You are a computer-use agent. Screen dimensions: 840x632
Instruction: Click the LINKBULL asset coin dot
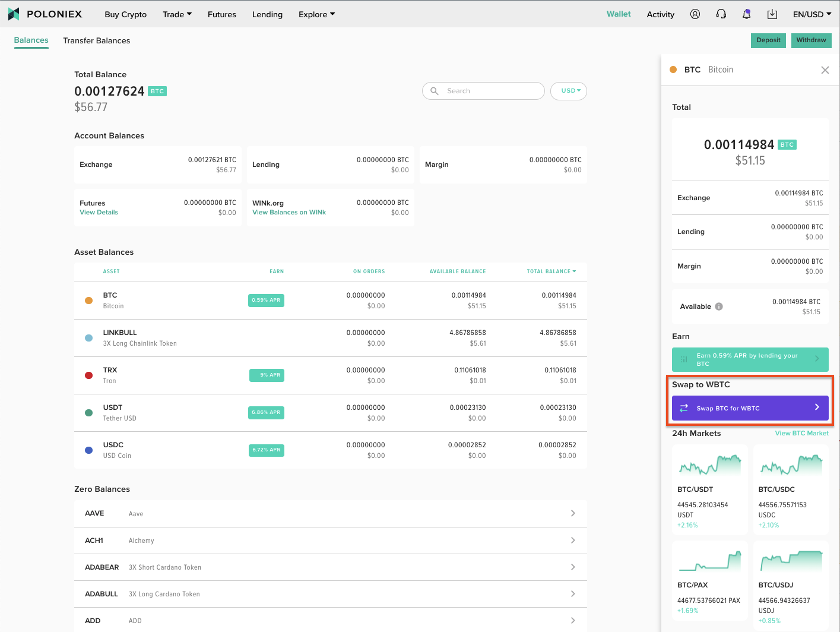pyautogui.click(x=88, y=338)
